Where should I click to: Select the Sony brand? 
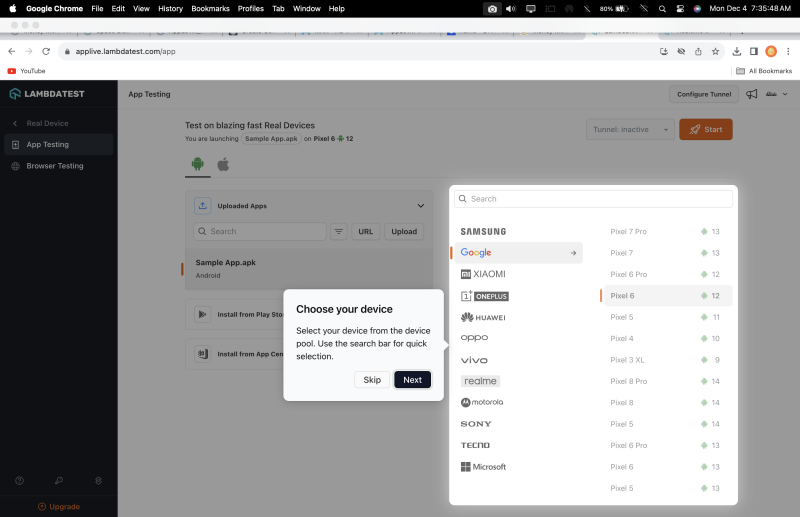tap(476, 424)
